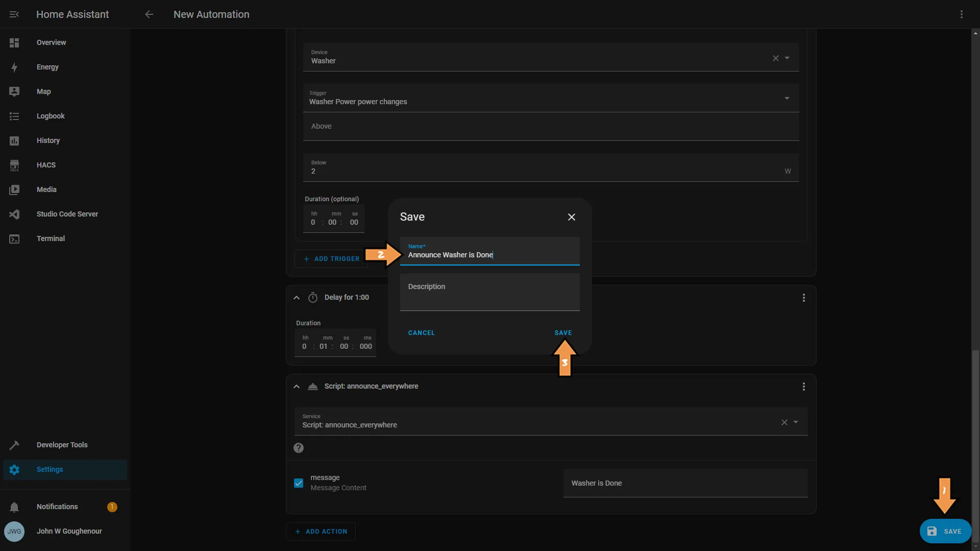
Task: Click the Notifications bell icon
Action: pyautogui.click(x=14, y=507)
